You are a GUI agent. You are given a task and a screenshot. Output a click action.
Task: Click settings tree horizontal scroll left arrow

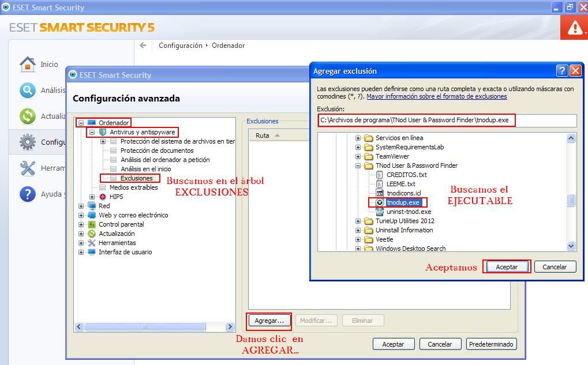pos(79,327)
